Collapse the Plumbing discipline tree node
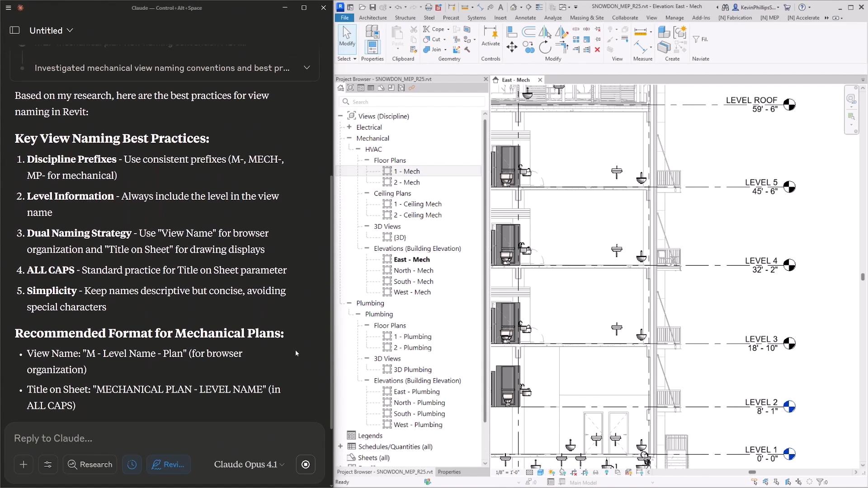 (x=349, y=303)
